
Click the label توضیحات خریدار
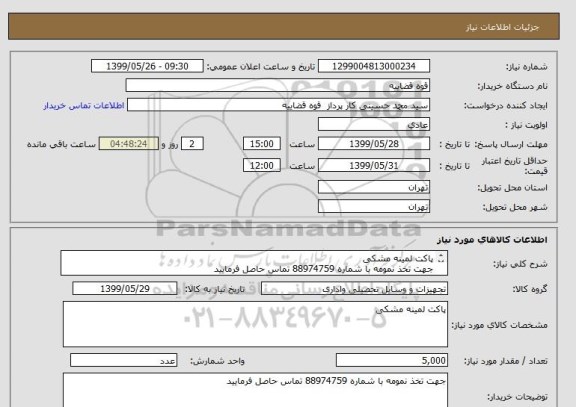(517, 397)
